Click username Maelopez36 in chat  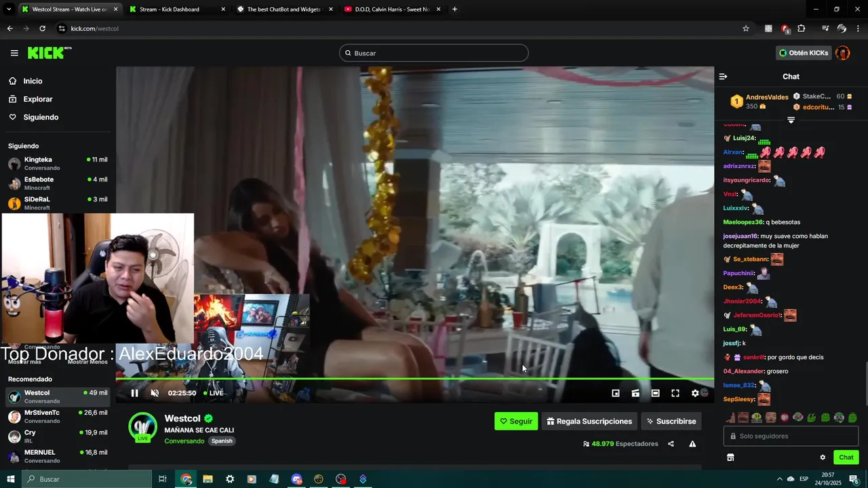[x=743, y=222]
